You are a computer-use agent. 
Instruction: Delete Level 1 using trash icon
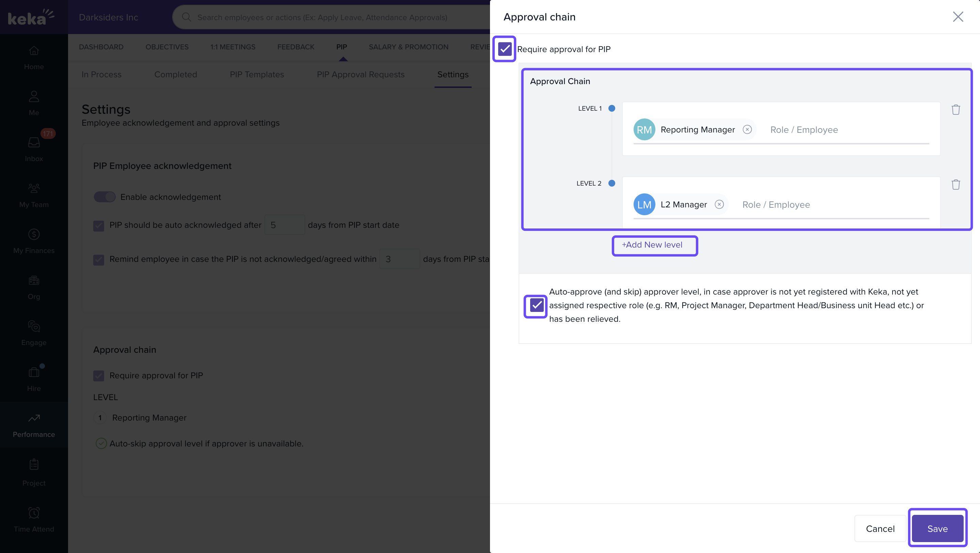(x=955, y=110)
